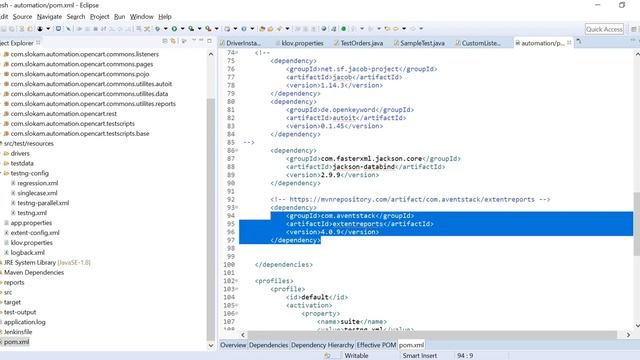The width and height of the screenshot is (640, 360).
Task: Collapse the profiles fold at line 102
Action: coord(236,281)
